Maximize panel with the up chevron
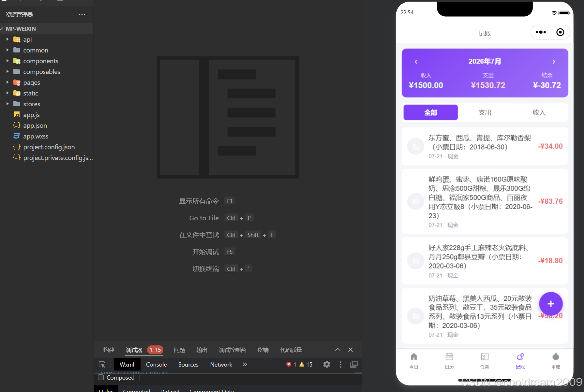Viewport: 584px width, 392px height. coord(338,350)
